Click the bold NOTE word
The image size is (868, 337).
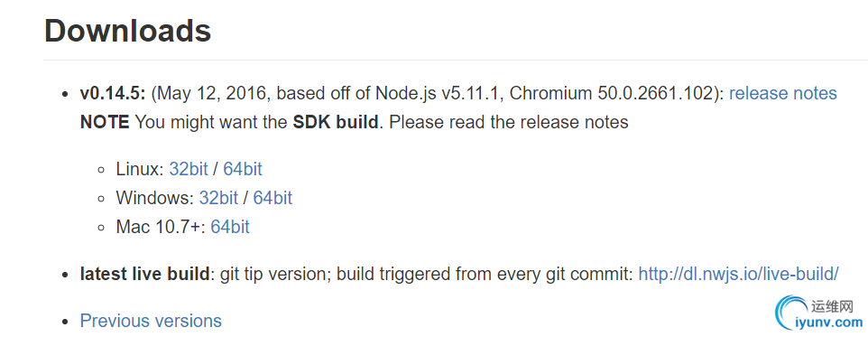tap(105, 122)
